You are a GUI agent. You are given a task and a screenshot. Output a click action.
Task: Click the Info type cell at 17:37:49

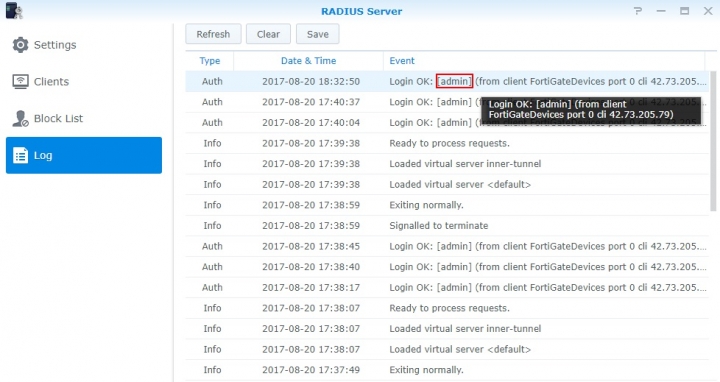[212, 370]
